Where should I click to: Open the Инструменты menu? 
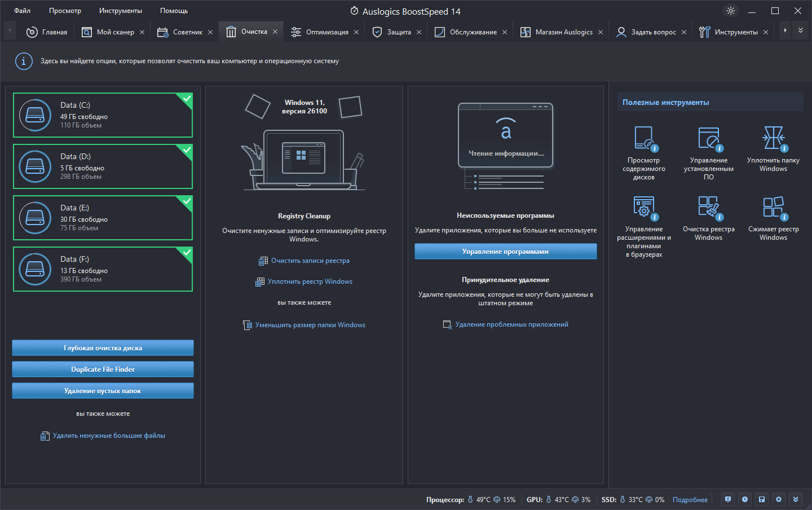point(120,11)
